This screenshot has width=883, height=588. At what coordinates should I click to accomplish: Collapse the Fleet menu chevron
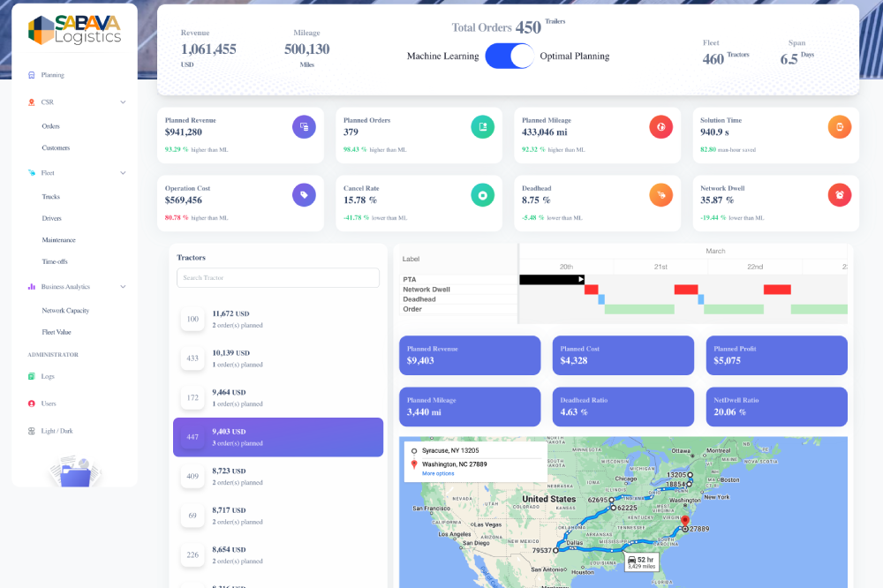[123, 173]
